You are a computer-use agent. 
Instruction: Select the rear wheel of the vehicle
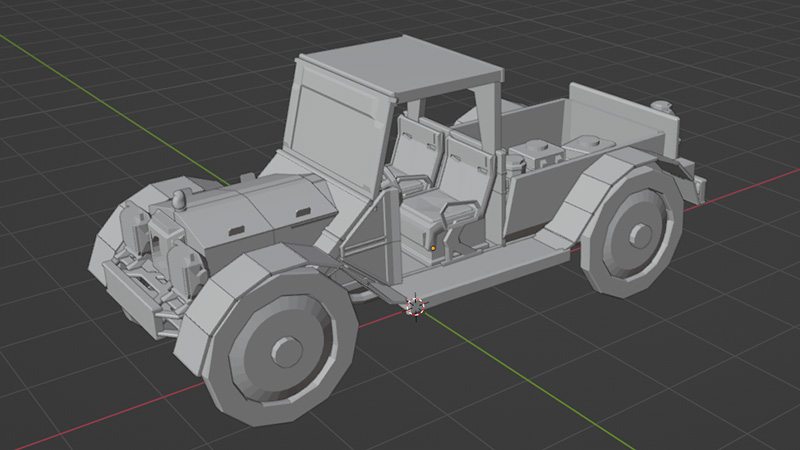633,234
